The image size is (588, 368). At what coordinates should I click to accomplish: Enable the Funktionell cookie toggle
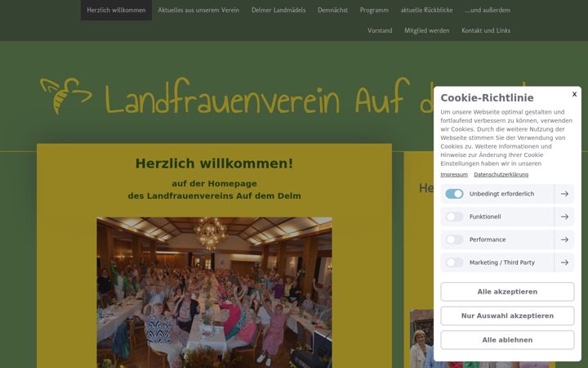(x=454, y=217)
